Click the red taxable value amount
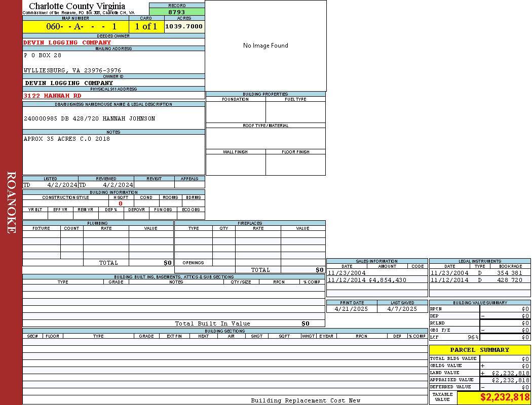 click(505, 397)
